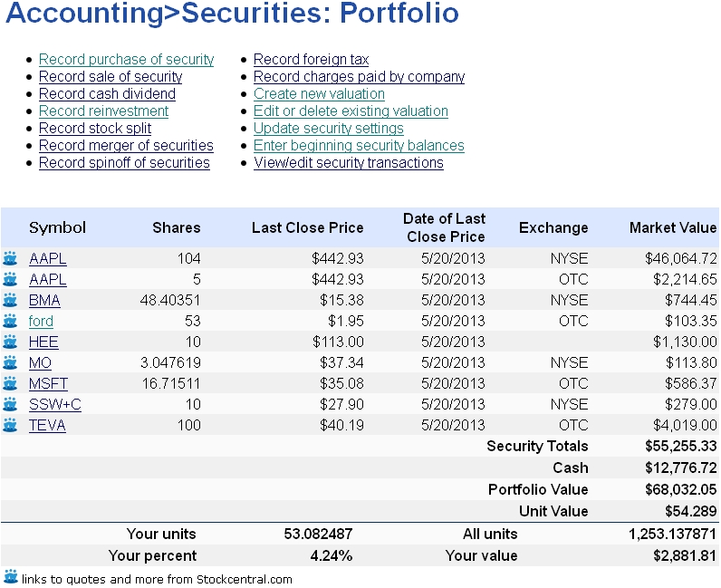
Task: Select the All units value 1,253.137871
Action: pyautogui.click(x=672, y=534)
